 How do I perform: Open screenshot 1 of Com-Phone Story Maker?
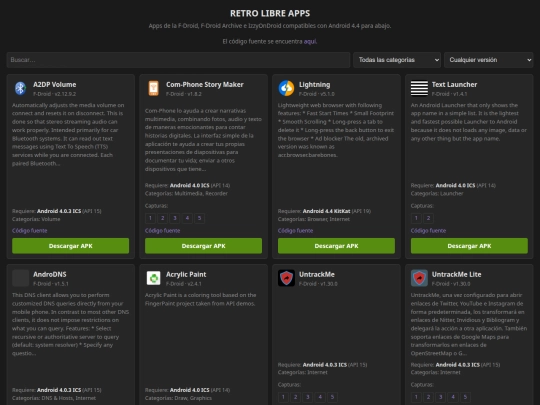click(150, 218)
